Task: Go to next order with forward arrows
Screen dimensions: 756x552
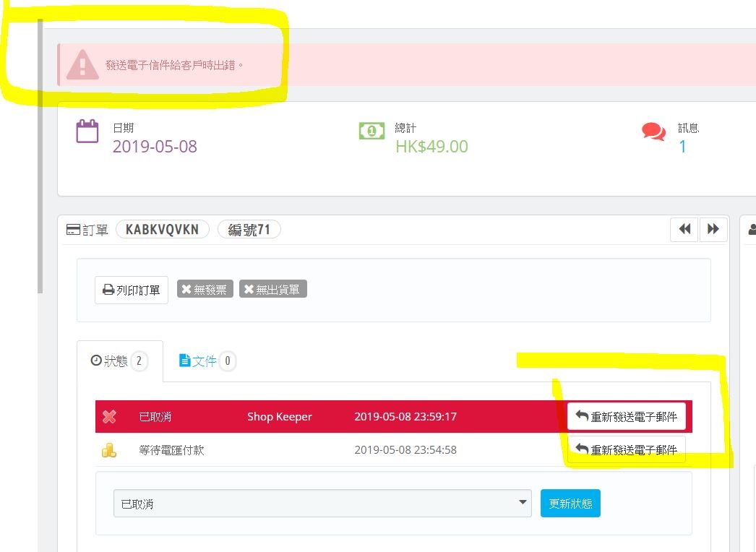Action: tap(713, 229)
